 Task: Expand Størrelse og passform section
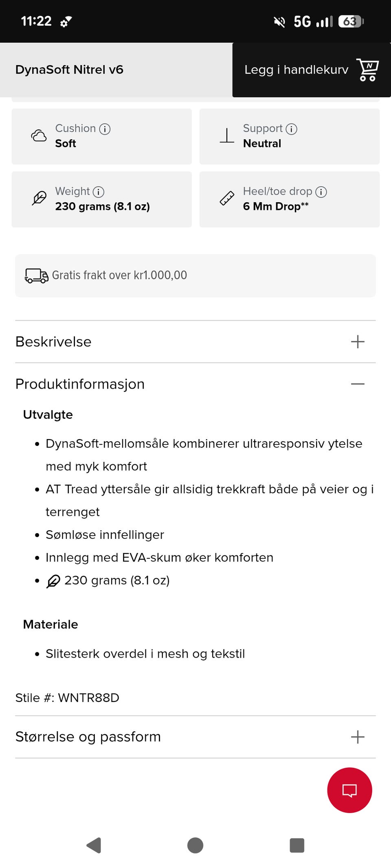point(358,737)
